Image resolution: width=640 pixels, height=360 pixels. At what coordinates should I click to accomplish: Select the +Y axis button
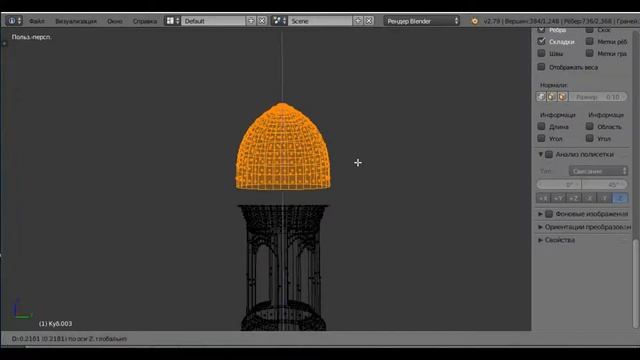pyautogui.click(x=559, y=198)
